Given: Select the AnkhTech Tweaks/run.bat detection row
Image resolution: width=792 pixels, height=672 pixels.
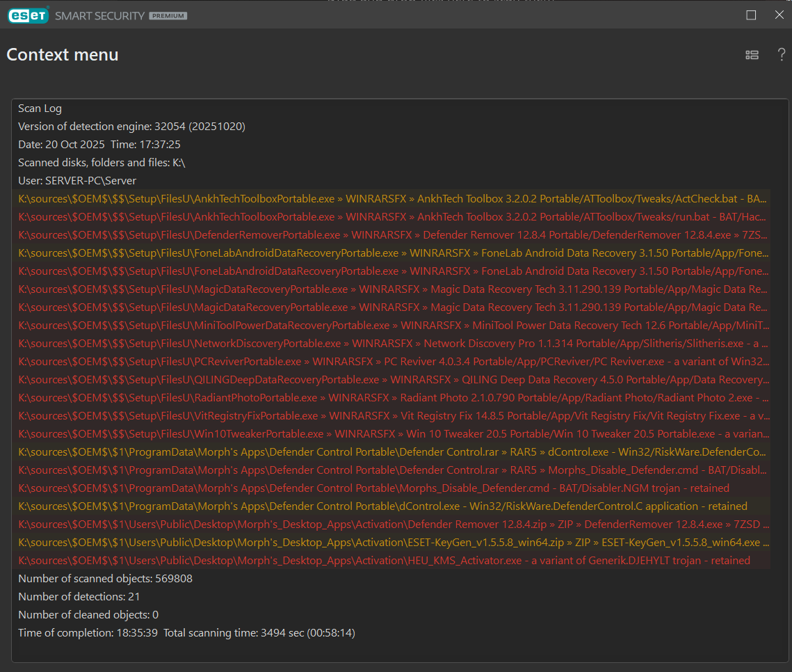Looking at the screenshot, I should 394,217.
